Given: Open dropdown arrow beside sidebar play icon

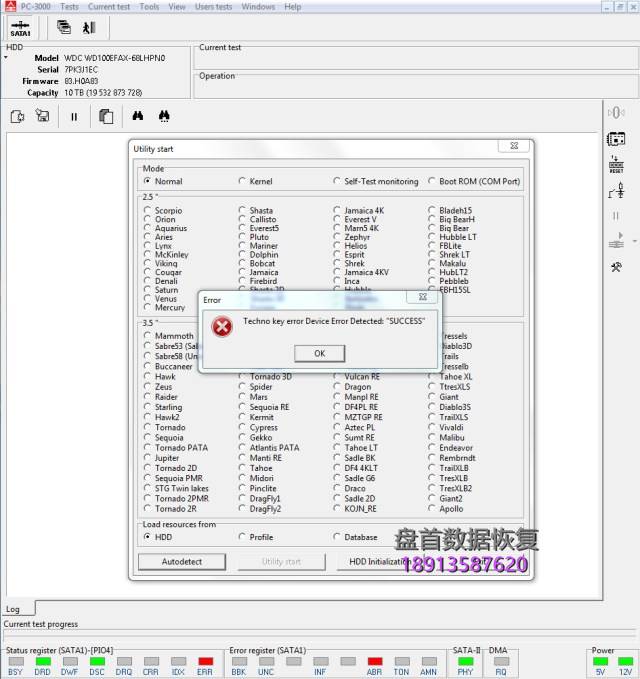Looking at the screenshot, I should (x=632, y=241).
